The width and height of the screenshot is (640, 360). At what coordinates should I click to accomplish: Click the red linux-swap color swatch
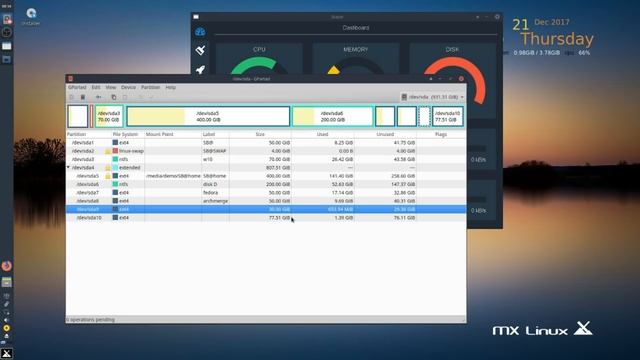click(x=115, y=151)
